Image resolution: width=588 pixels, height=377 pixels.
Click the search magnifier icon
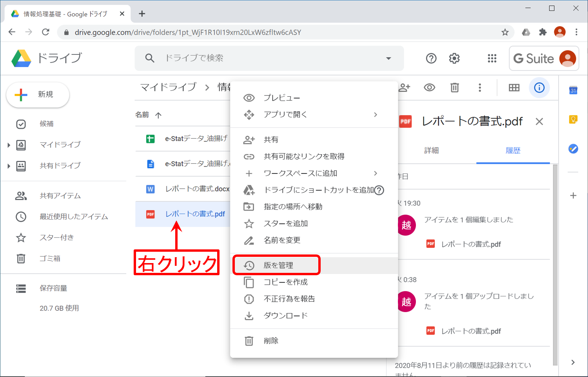(x=149, y=58)
